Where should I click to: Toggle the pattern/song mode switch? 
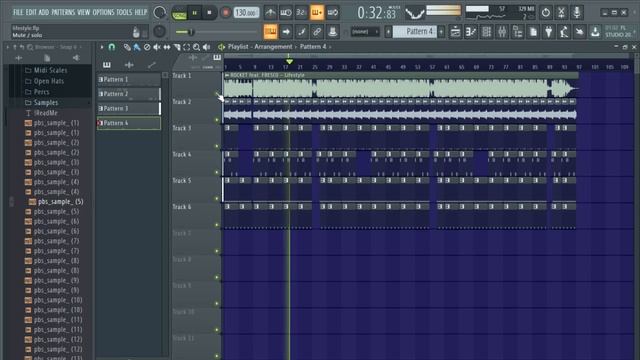179,13
